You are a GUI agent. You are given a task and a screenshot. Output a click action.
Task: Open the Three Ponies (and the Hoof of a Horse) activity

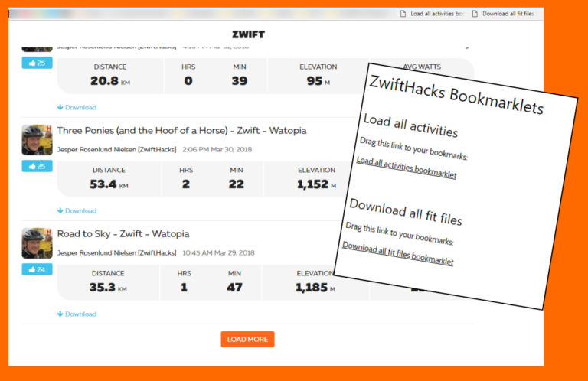point(181,130)
